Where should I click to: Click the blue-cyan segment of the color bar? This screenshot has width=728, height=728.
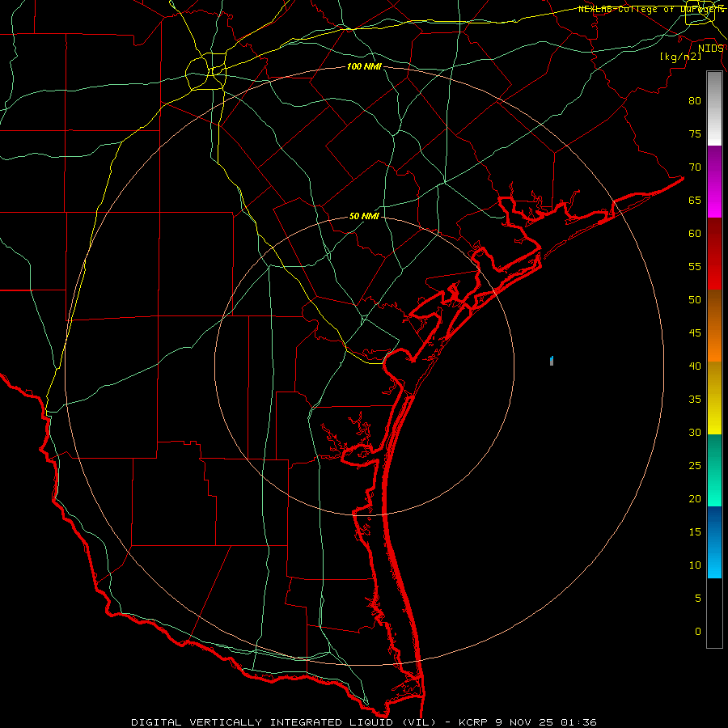click(714, 542)
